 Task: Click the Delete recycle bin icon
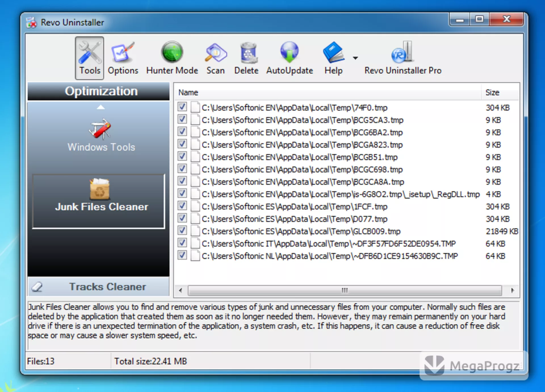coord(249,53)
